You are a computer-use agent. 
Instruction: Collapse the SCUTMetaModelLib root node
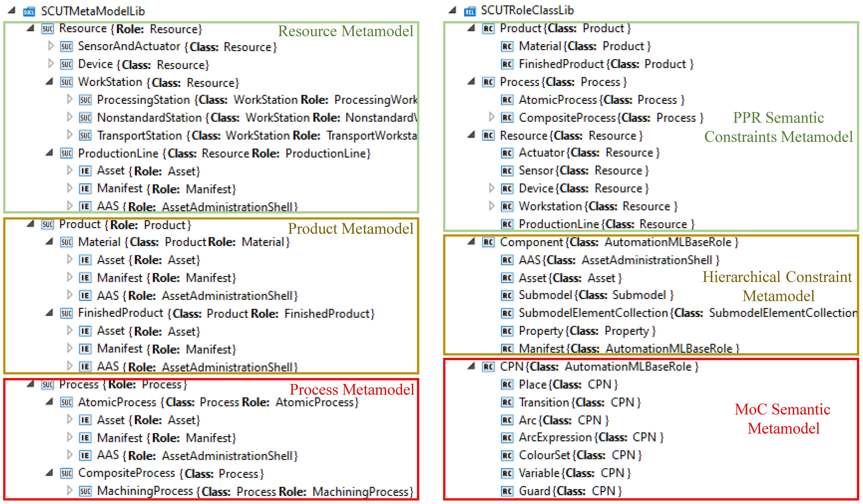pos(12,10)
